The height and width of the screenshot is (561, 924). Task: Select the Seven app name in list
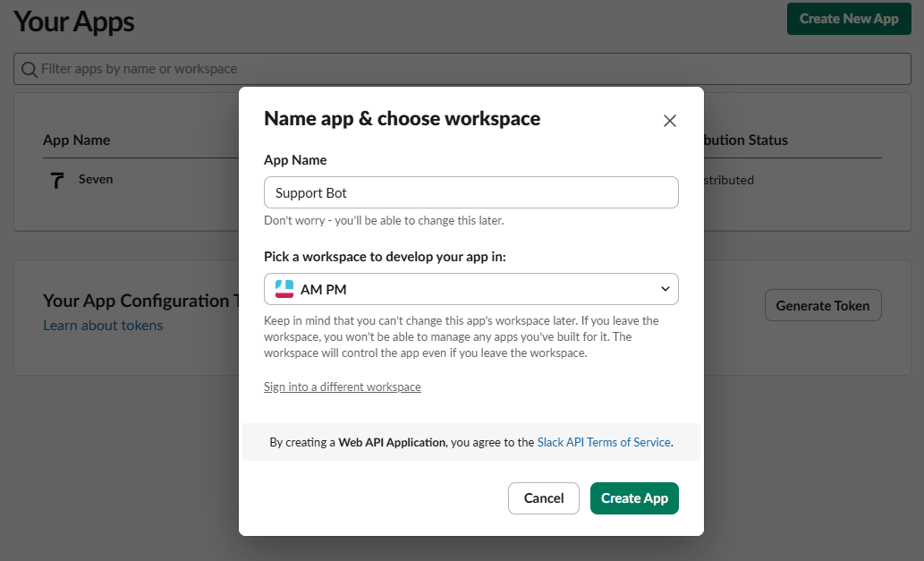[x=96, y=179]
